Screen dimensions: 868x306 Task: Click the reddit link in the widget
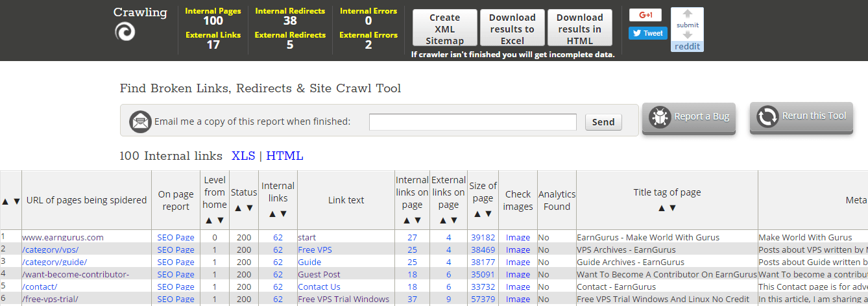[x=688, y=46]
